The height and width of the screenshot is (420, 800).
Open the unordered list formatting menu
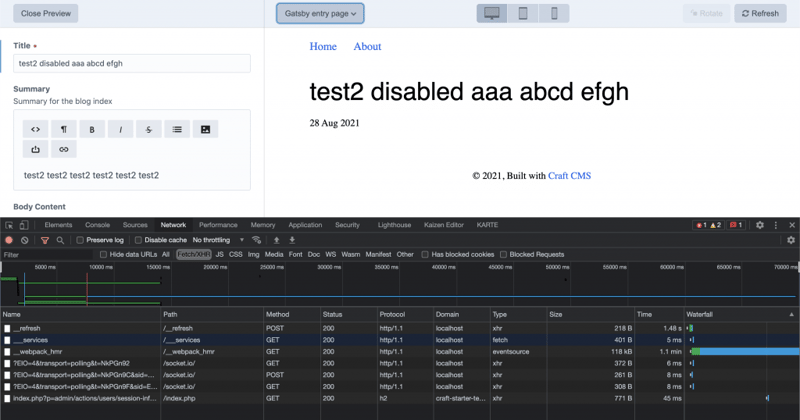(177, 129)
